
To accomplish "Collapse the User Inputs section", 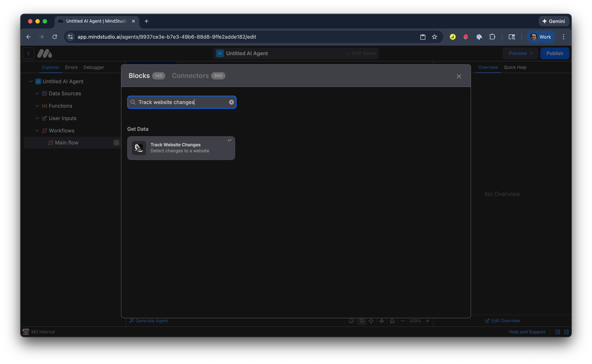I will pos(37,118).
